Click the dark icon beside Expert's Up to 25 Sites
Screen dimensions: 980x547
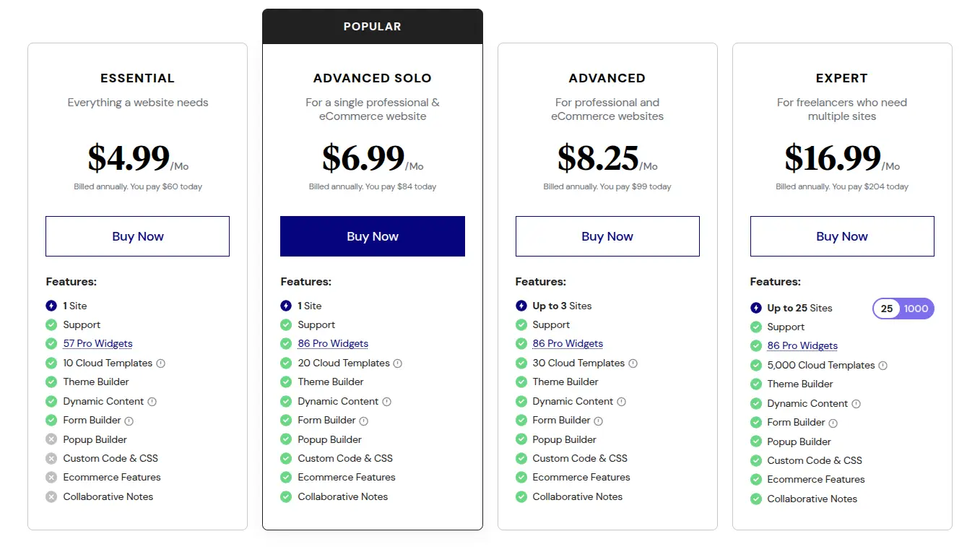tap(755, 308)
